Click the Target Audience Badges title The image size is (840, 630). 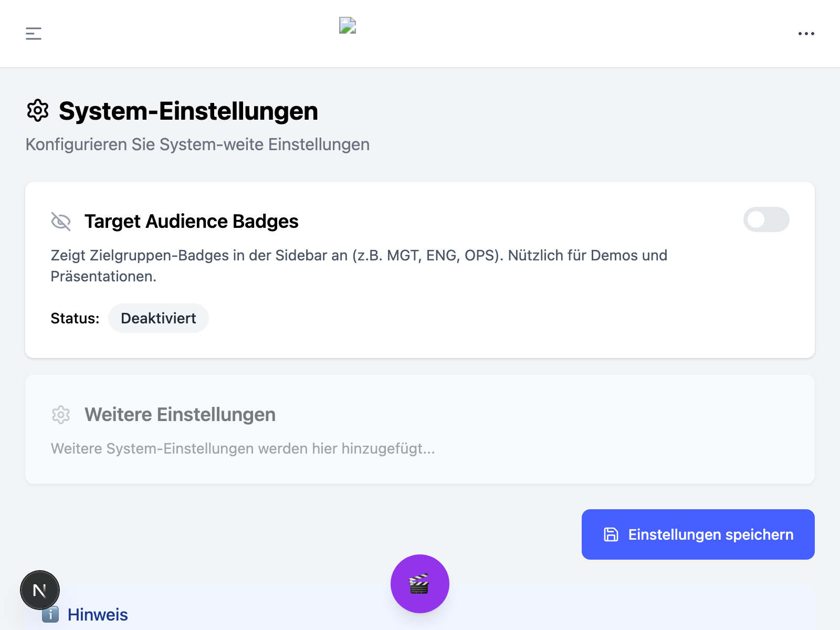point(191,222)
